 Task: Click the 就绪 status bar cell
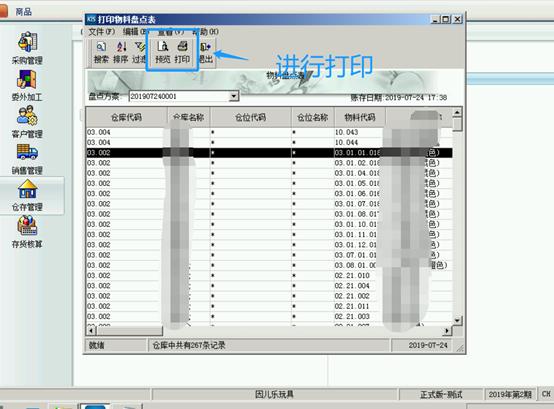pyautogui.click(x=116, y=345)
